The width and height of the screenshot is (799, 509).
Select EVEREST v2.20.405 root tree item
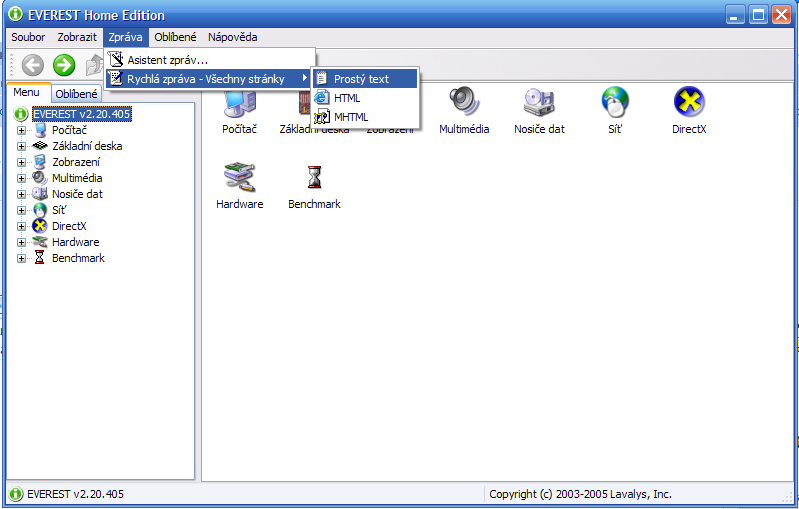(x=82, y=114)
